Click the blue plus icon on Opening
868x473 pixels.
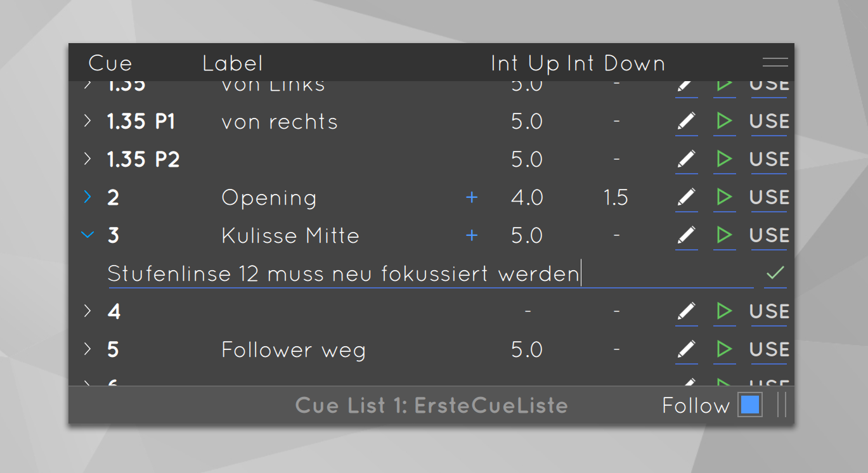[x=471, y=197]
